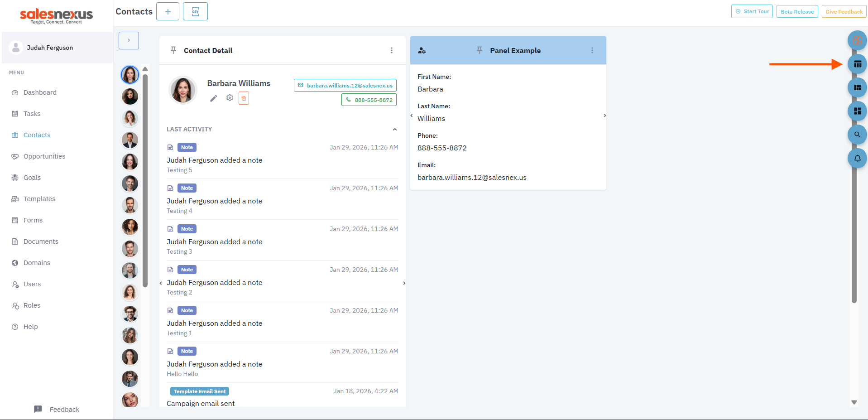Viewport: 868px width, 420px height.
Task: Toggle the pin on Contact Detail panel
Action: click(173, 50)
